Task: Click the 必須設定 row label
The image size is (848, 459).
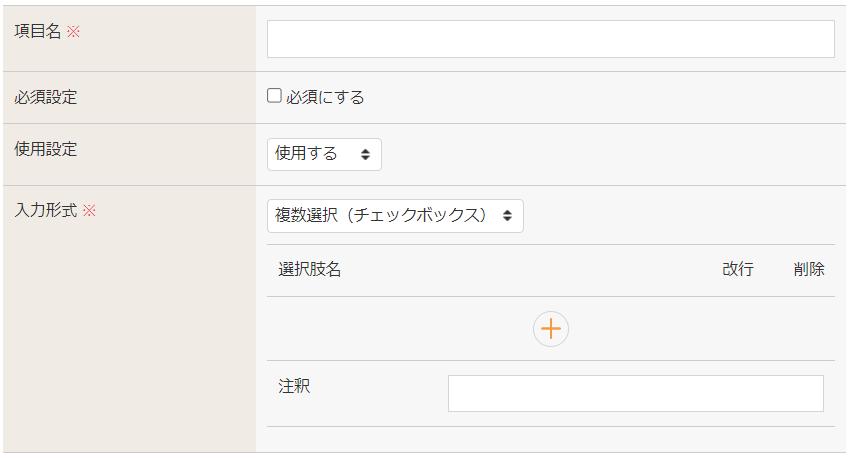Action: tap(46, 98)
